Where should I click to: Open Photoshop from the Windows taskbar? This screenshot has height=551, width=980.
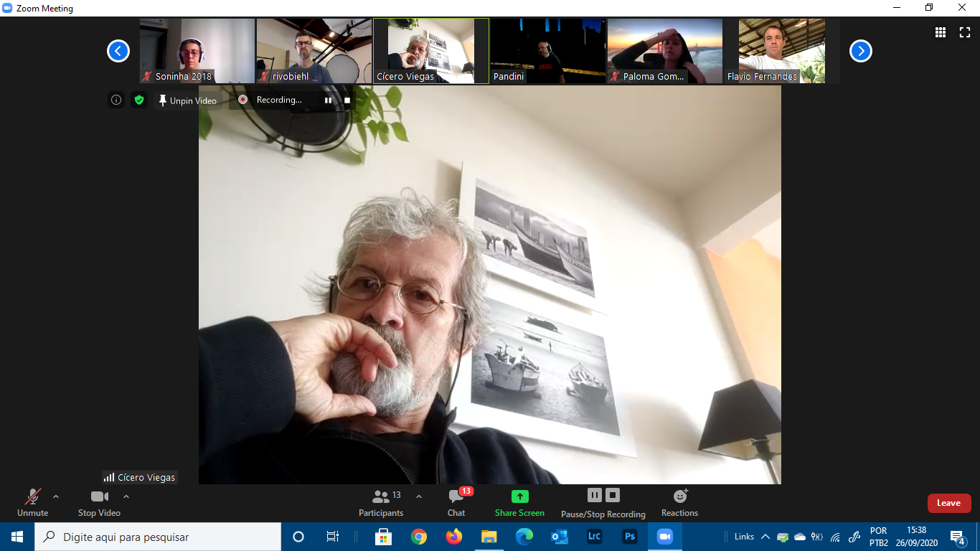coord(629,537)
